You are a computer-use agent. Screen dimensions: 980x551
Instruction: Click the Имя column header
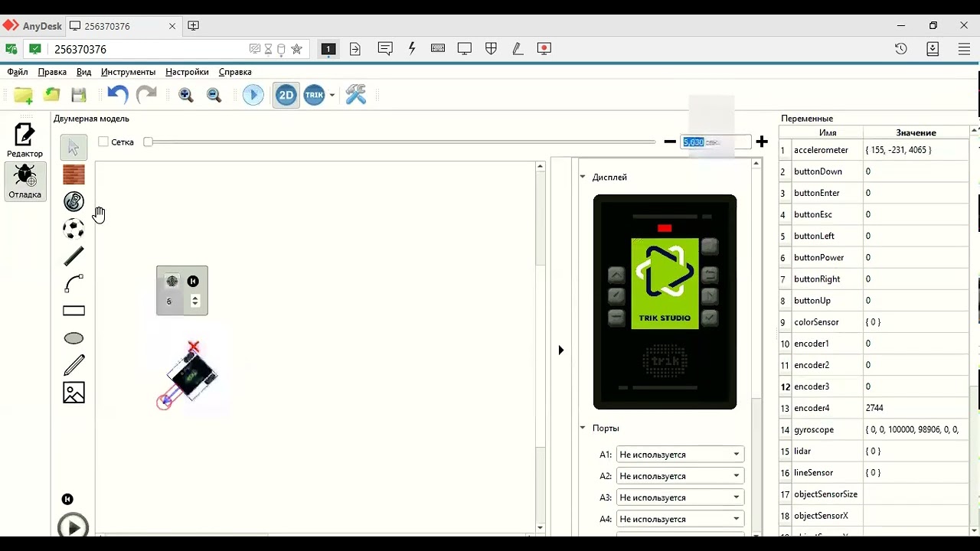828,132
